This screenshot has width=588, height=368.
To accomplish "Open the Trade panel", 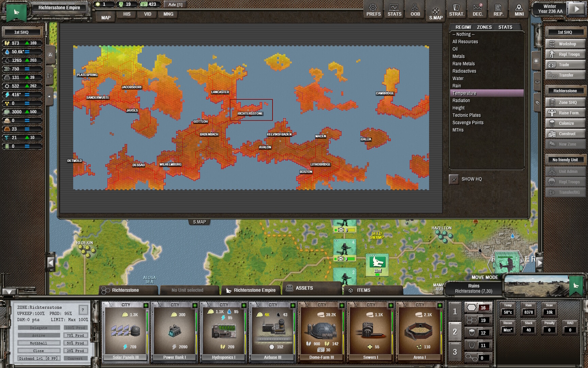I will (565, 64).
